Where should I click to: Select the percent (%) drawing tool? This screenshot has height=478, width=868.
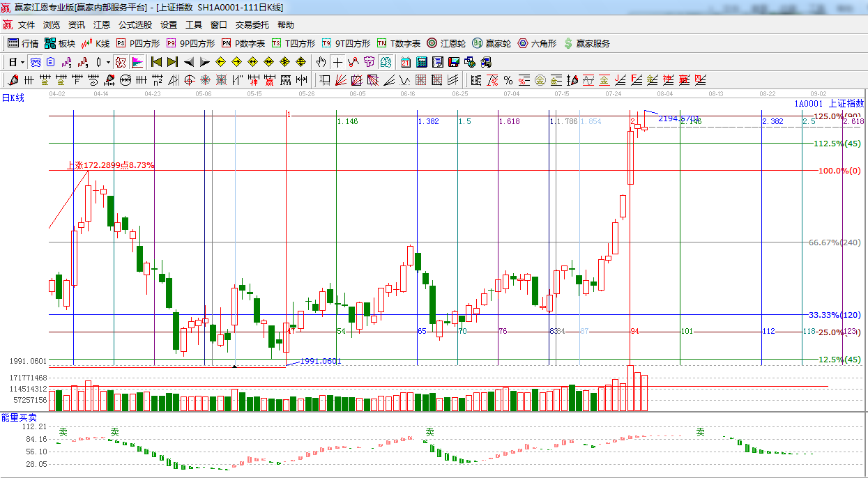click(x=508, y=80)
